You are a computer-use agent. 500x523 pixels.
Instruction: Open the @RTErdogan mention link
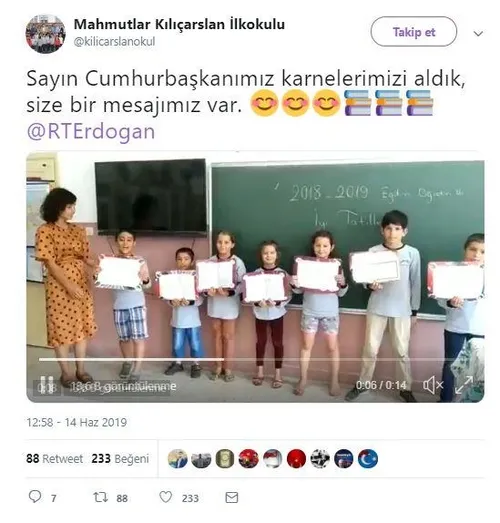coord(91,131)
